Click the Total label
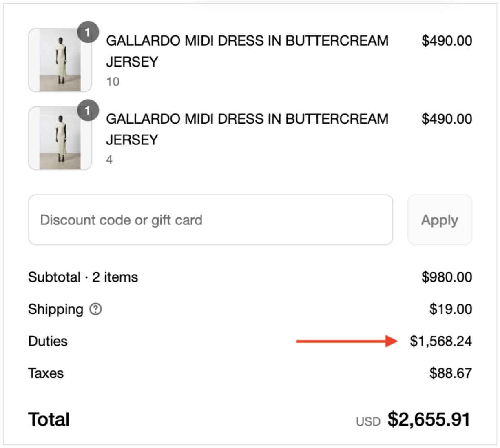The image size is (500, 448). pyautogui.click(x=48, y=419)
